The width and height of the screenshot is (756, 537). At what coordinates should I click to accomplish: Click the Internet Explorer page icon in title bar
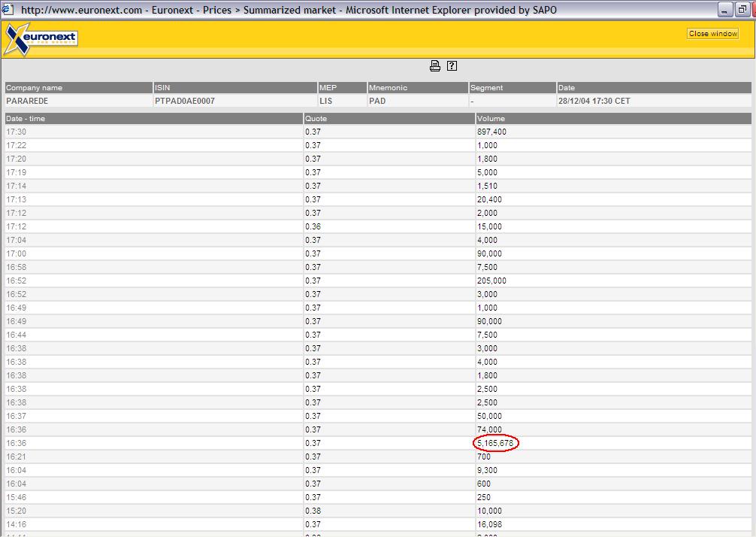(9, 10)
